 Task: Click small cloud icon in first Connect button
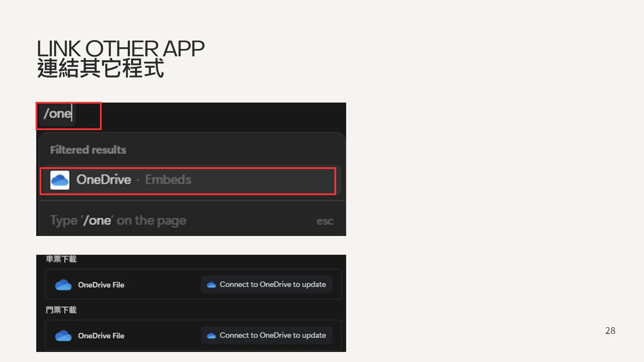(211, 285)
